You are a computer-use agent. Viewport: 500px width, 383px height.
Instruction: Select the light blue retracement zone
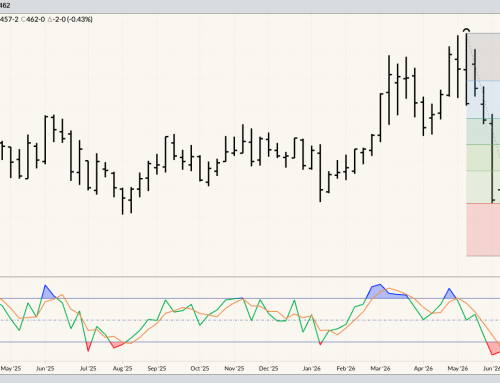point(483,99)
